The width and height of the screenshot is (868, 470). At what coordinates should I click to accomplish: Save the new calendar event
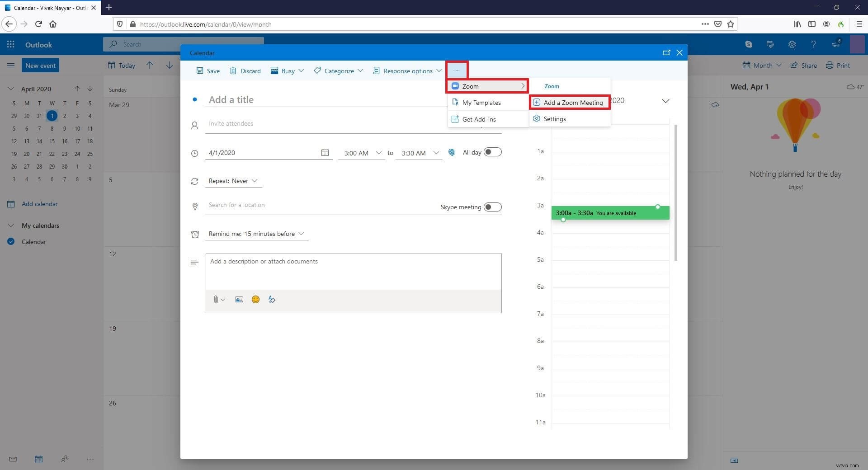[208, 70]
